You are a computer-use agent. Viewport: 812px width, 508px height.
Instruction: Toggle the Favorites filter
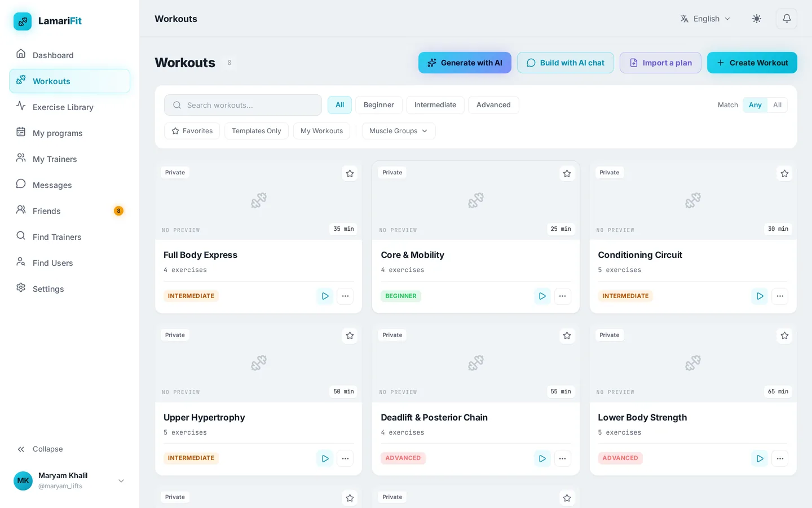click(x=192, y=131)
